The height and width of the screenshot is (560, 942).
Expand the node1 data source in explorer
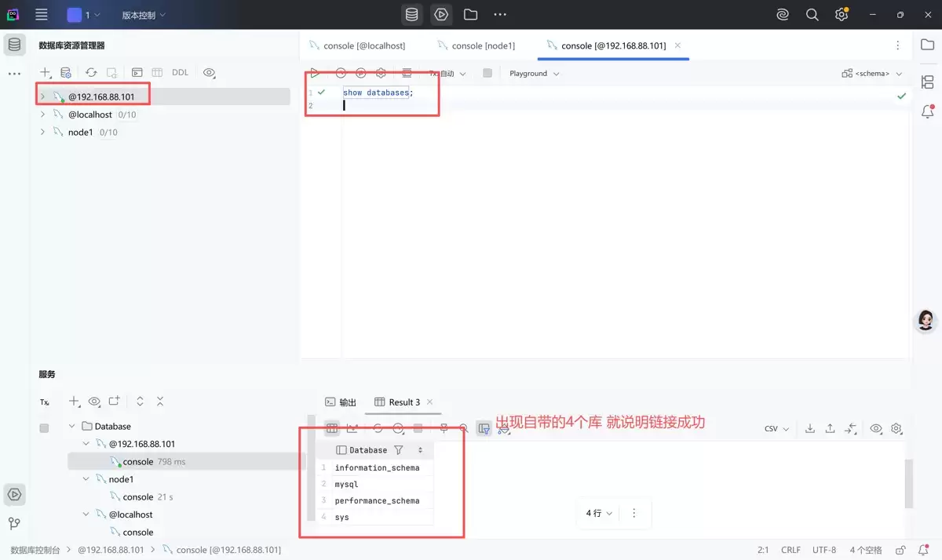(x=43, y=133)
